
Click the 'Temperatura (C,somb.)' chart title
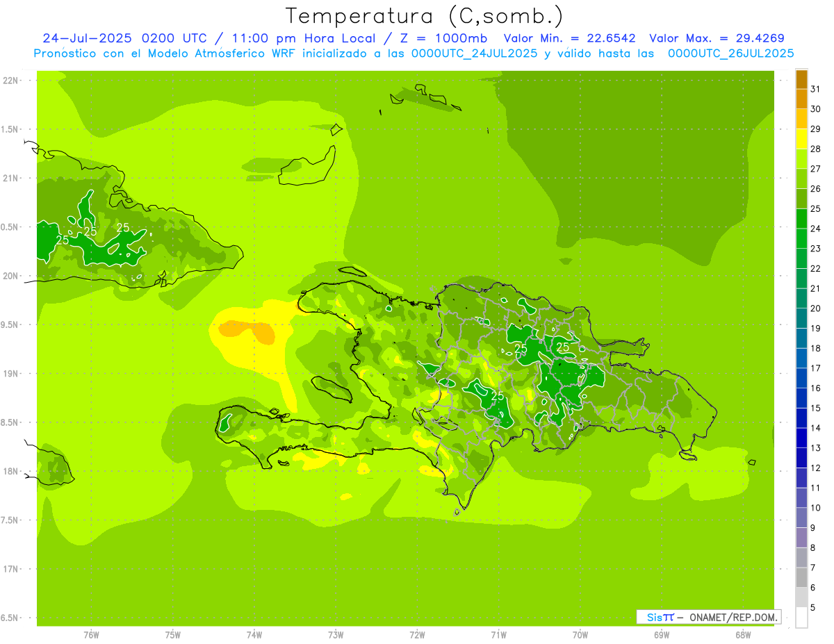(425, 16)
